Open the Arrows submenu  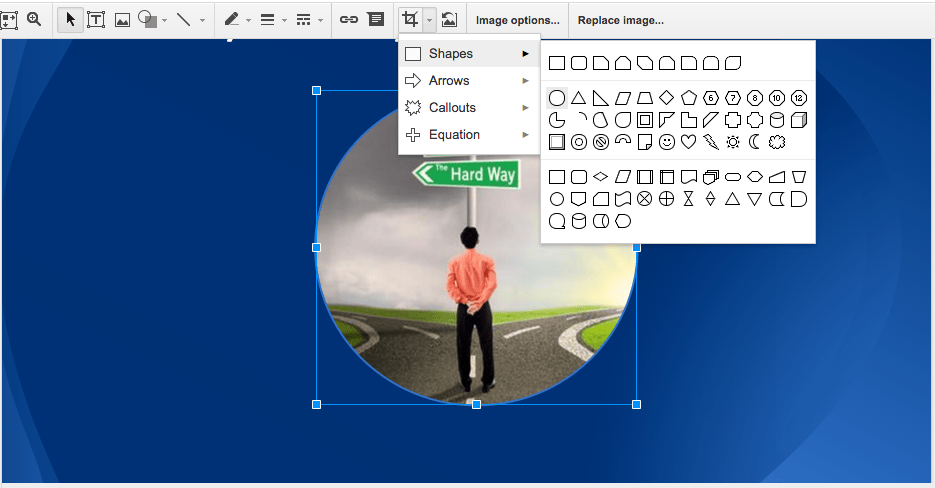[x=469, y=81]
